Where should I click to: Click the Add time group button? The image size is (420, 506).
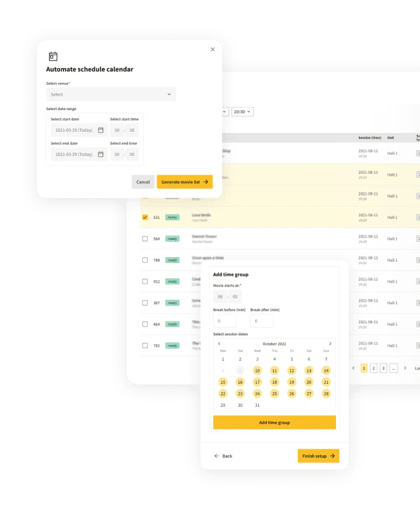274,423
